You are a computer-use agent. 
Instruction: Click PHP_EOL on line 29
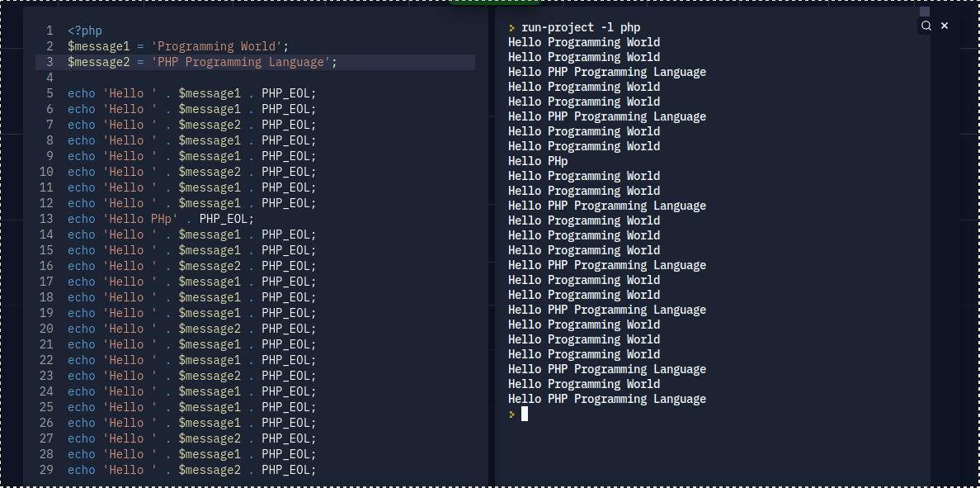pyautogui.click(x=289, y=470)
